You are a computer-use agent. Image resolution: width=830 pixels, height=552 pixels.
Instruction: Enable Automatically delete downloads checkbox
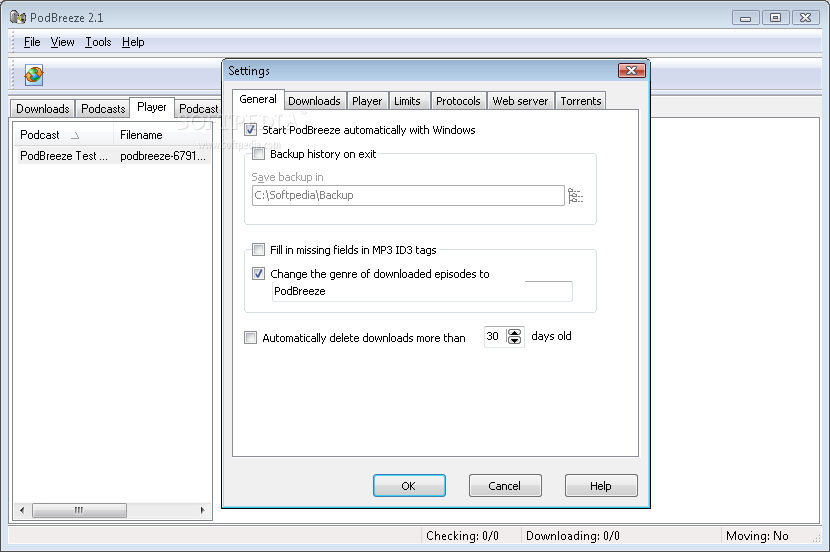[x=250, y=338]
